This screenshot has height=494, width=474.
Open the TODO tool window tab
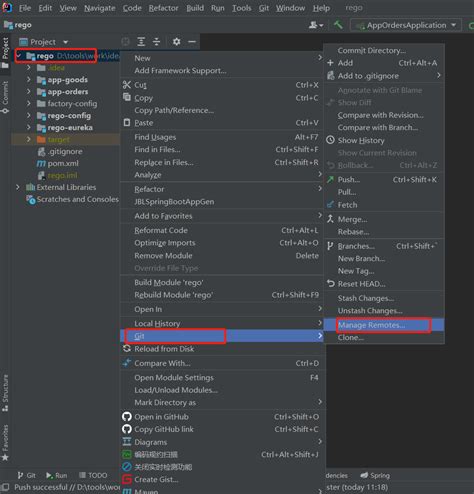(x=93, y=475)
